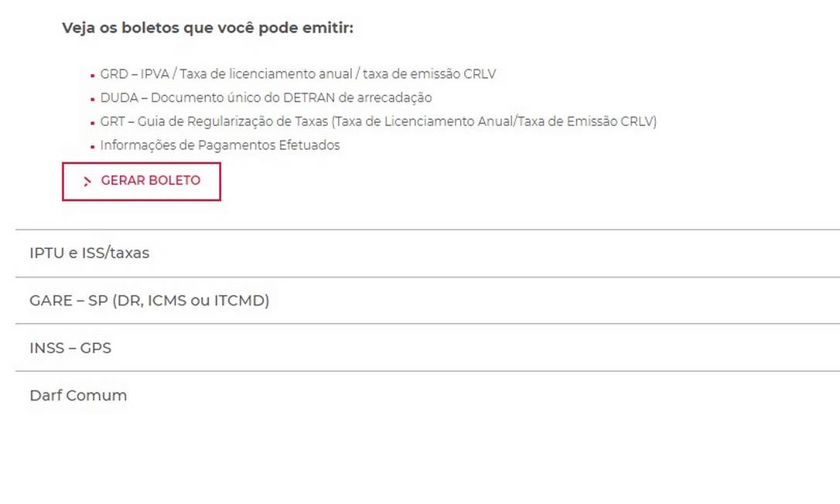
Task: Select the GRD – IPVA list item
Action: click(298, 74)
